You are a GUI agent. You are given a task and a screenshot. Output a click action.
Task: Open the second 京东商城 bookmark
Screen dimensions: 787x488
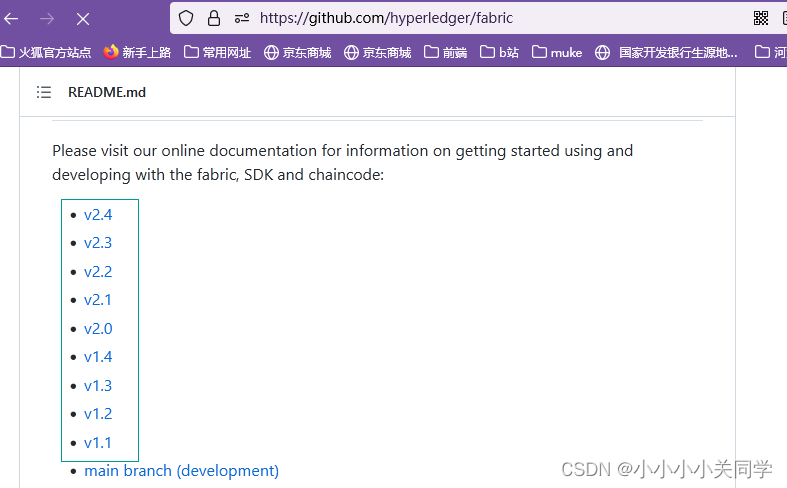pos(377,52)
